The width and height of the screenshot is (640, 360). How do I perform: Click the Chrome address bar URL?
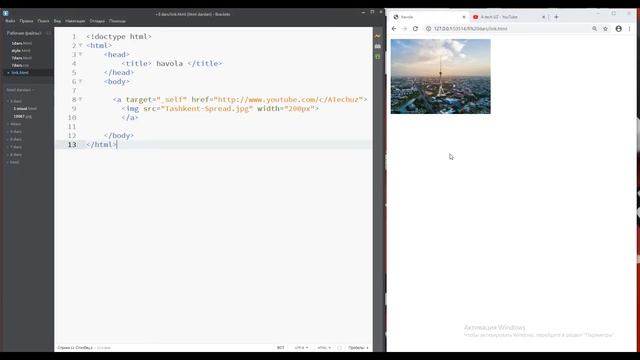tap(471, 29)
